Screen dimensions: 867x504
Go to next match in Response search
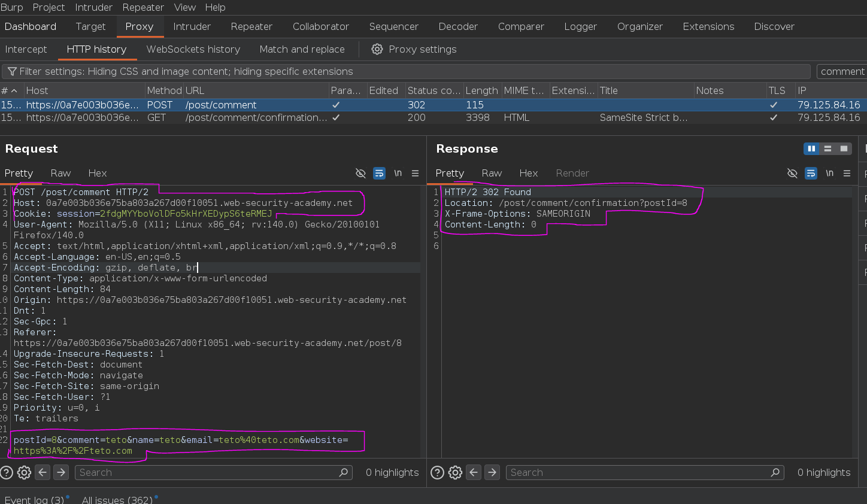tap(492, 472)
